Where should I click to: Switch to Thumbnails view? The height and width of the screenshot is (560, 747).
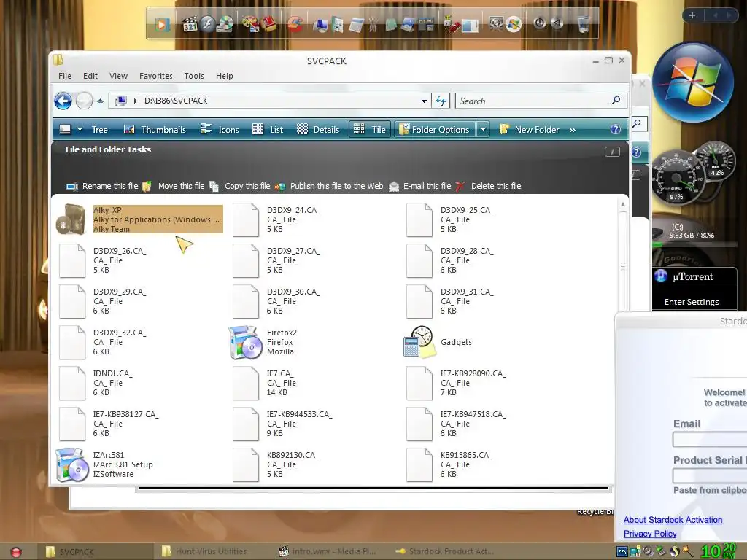coord(155,130)
